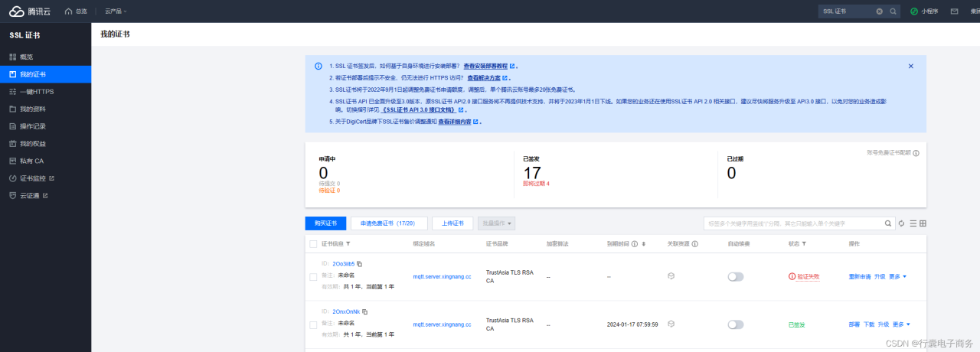Open 概览 in the sidebar

26,57
